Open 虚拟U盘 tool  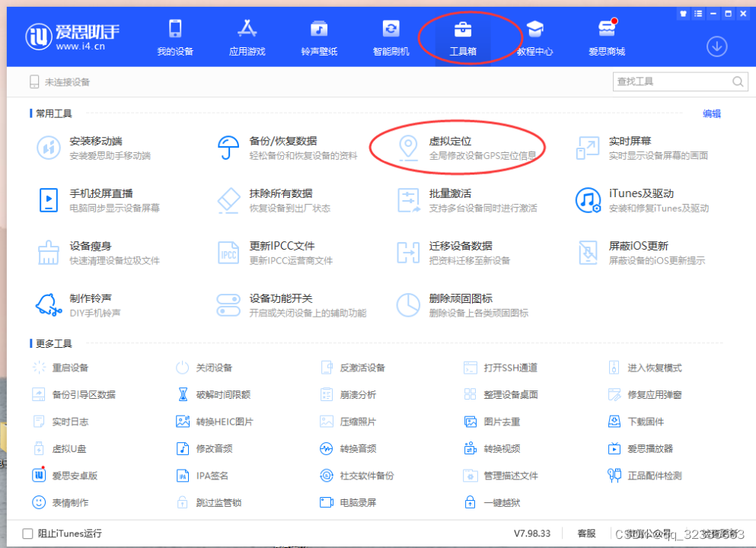pos(59,449)
